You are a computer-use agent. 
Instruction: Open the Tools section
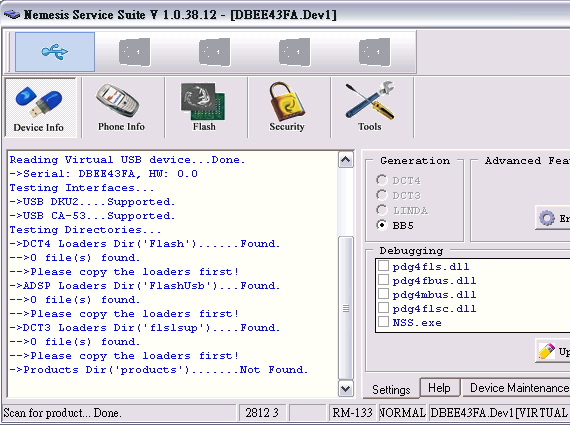[x=370, y=108]
